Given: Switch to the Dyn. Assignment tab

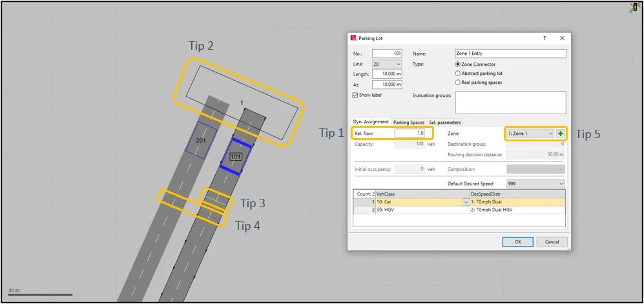Looking at the screenshot, I should click(x=371, y=122).
